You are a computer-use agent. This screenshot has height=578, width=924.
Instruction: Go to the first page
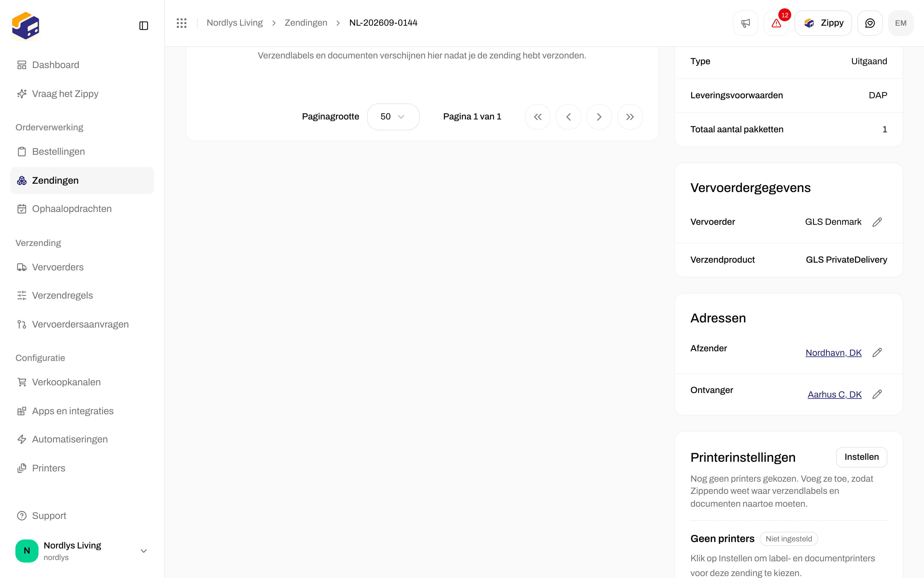point(538,117)
